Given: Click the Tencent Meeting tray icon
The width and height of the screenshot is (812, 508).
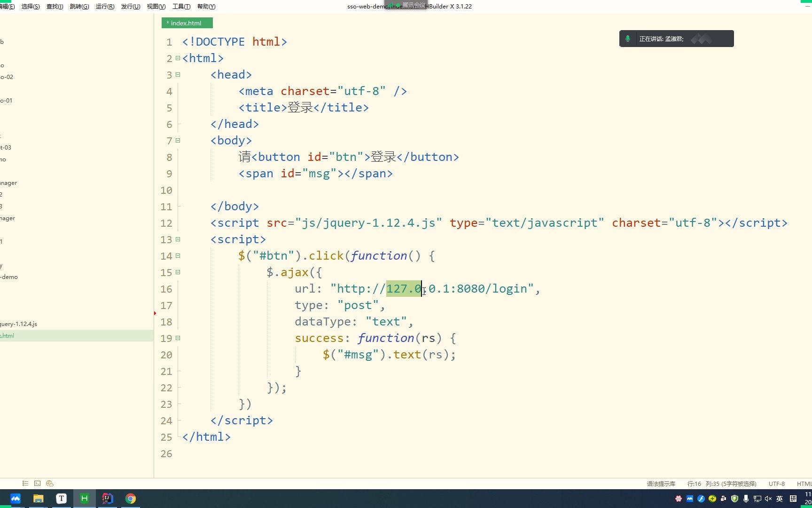Looking at the screenshot, I should 690,499.
